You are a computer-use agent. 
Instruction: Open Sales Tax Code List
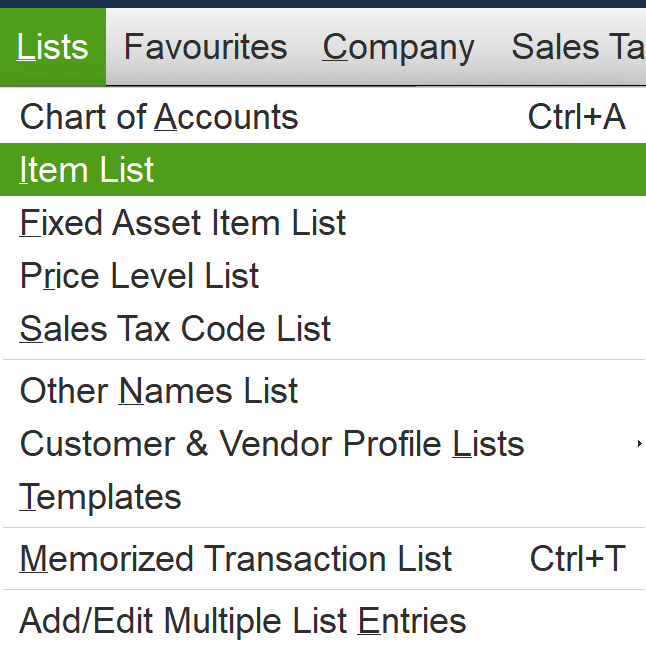pos(323,329)
